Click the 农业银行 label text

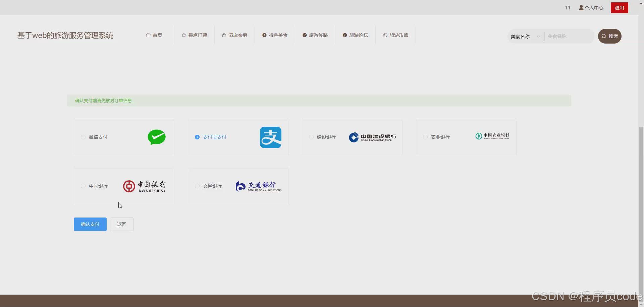click(440, 137)
